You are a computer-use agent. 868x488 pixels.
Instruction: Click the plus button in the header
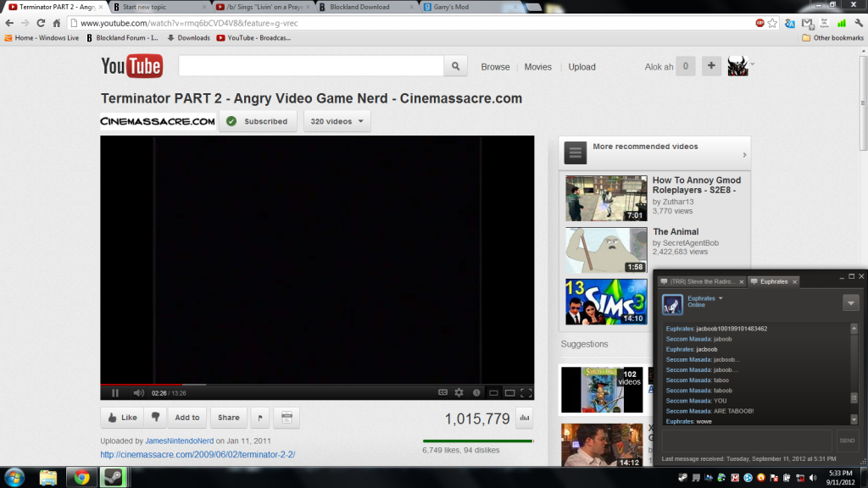[x=711, y=66]
